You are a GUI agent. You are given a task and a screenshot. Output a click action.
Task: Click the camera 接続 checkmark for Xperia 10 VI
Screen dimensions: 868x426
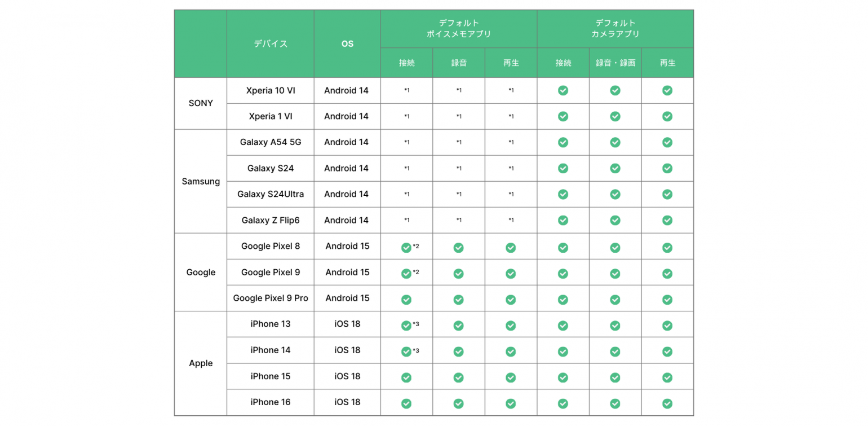pos(563,90)
